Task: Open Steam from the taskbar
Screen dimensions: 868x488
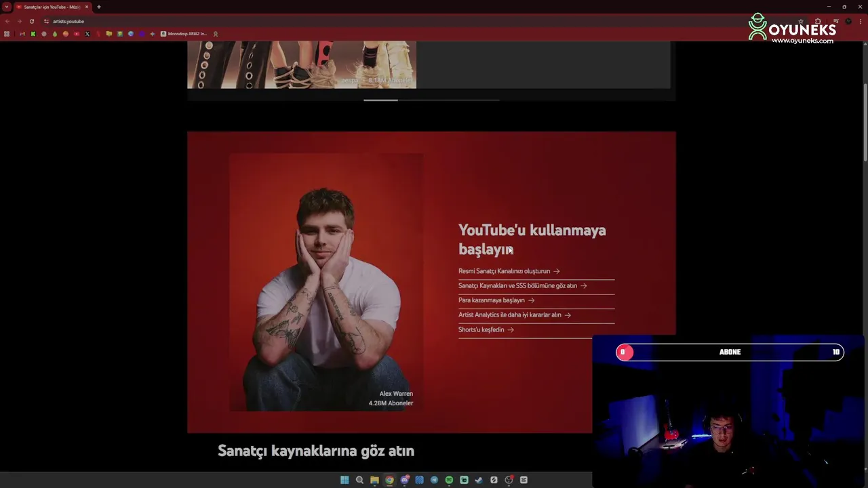Action: [x=479, y=480]
